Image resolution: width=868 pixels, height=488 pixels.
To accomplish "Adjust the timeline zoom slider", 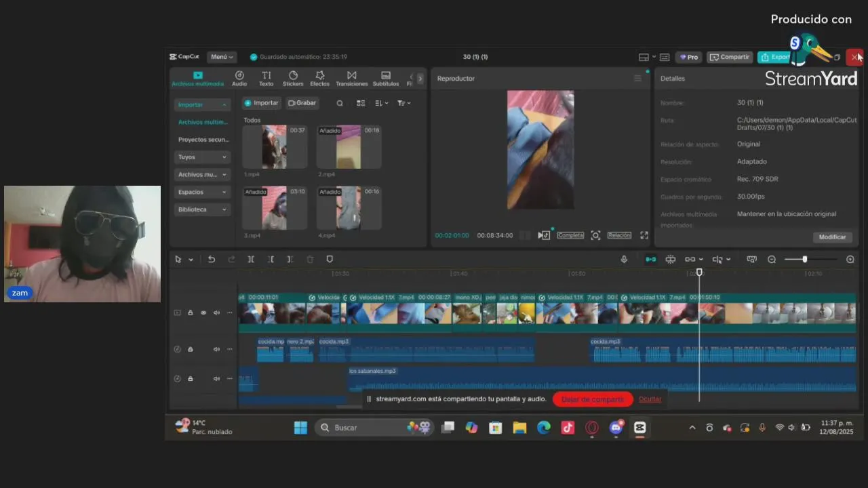I will [805, 260].
